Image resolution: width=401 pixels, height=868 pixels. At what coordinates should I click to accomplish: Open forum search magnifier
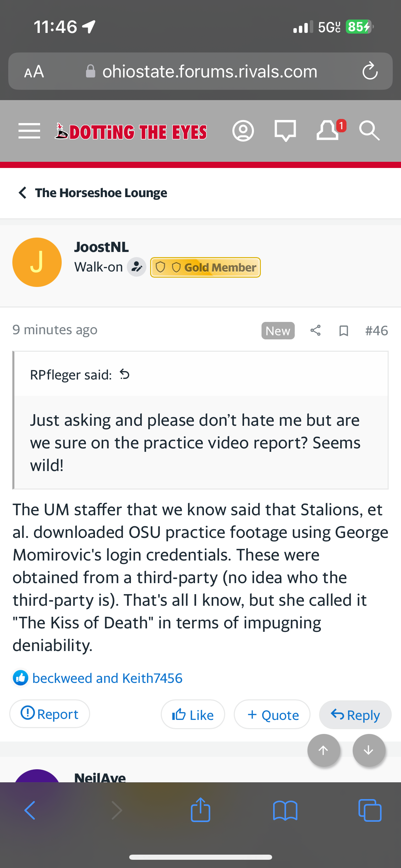pyautogui.click(x=369, y=131)
